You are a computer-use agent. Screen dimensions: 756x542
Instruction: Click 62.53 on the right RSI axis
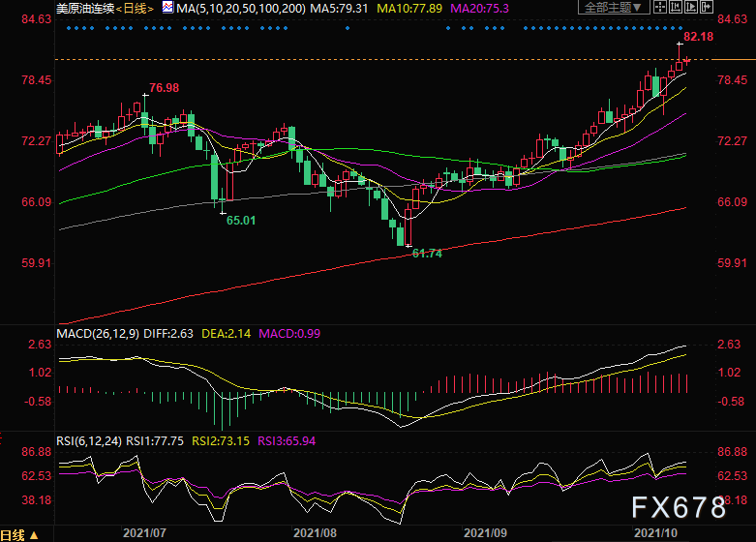(733, 476)
